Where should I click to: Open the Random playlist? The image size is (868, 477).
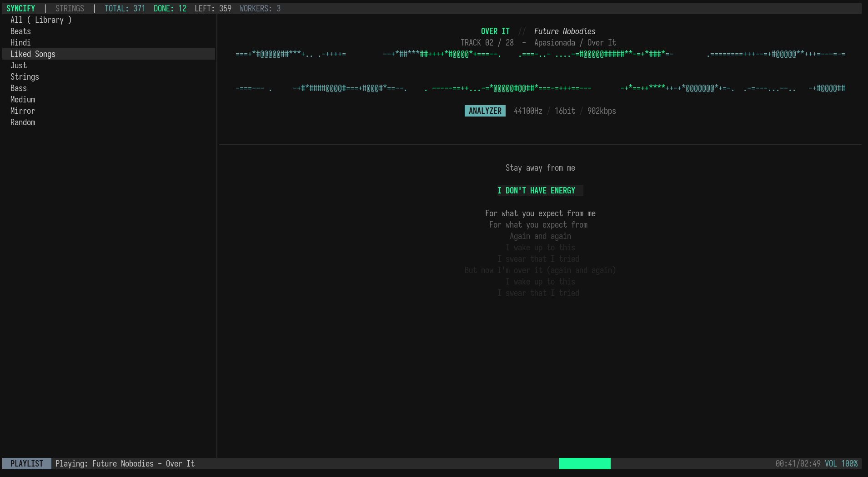(109, 122)
